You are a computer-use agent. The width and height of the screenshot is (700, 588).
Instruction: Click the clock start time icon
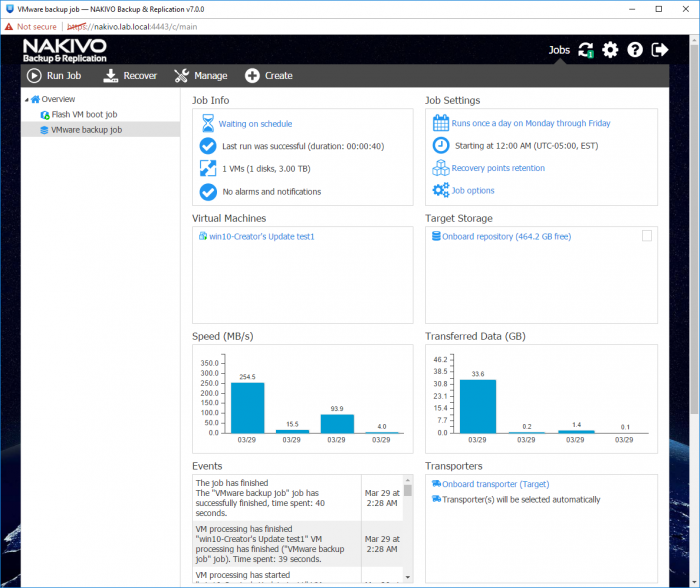(x=441, y=146)
